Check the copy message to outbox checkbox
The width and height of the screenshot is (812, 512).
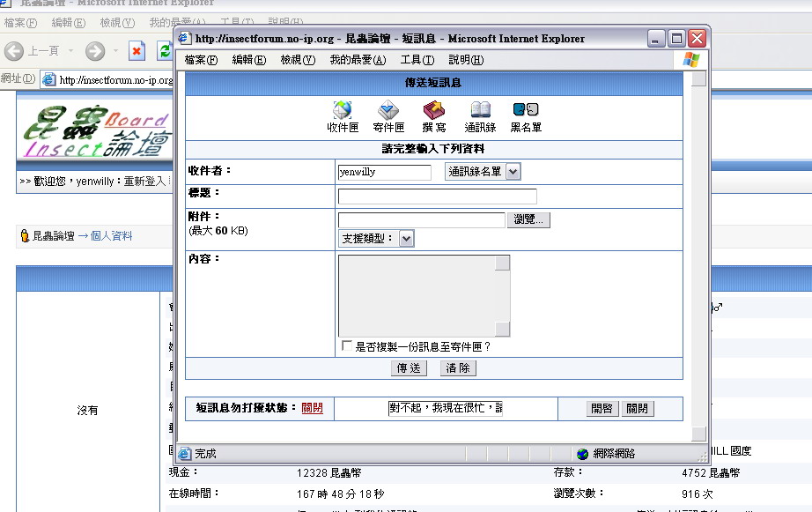tap(347, 346)
